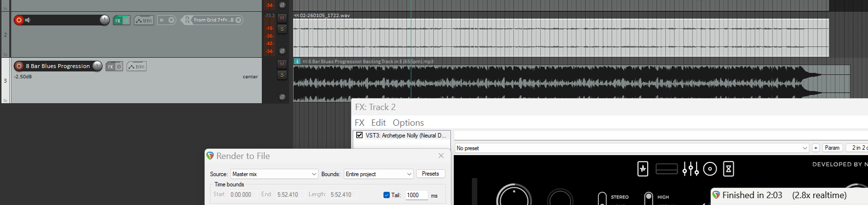
Task: Mute track 2
Action: point(282,18)
